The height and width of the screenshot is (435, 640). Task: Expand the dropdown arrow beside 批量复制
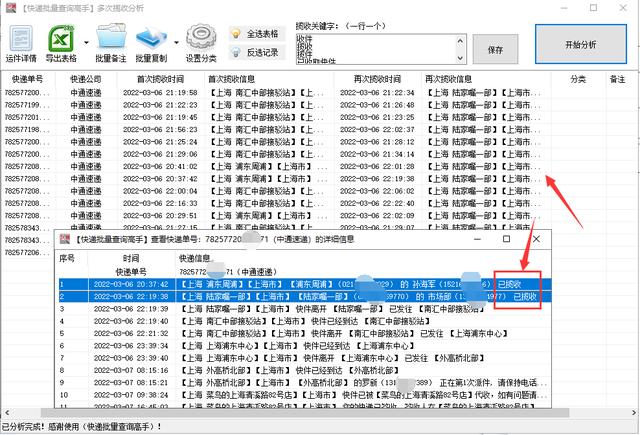(x=176, y=42)
